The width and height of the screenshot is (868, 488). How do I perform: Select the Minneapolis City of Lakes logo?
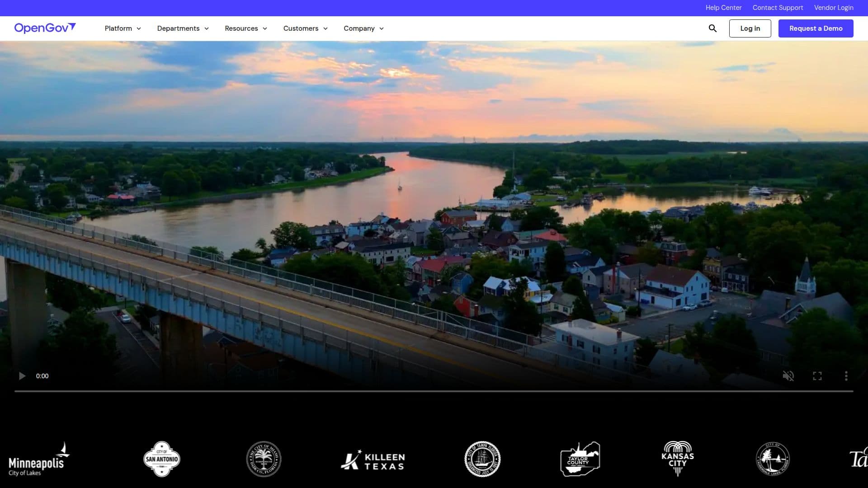point(39,459)
